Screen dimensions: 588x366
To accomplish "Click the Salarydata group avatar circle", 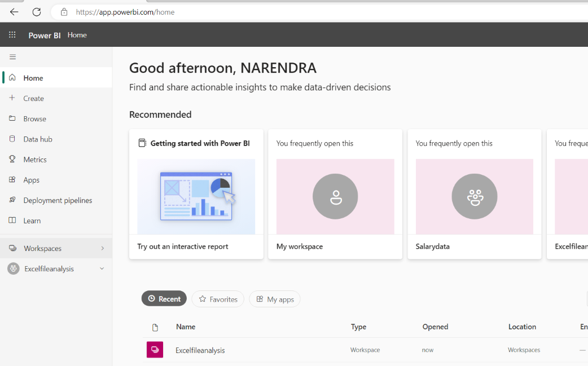I will point(475,196).
